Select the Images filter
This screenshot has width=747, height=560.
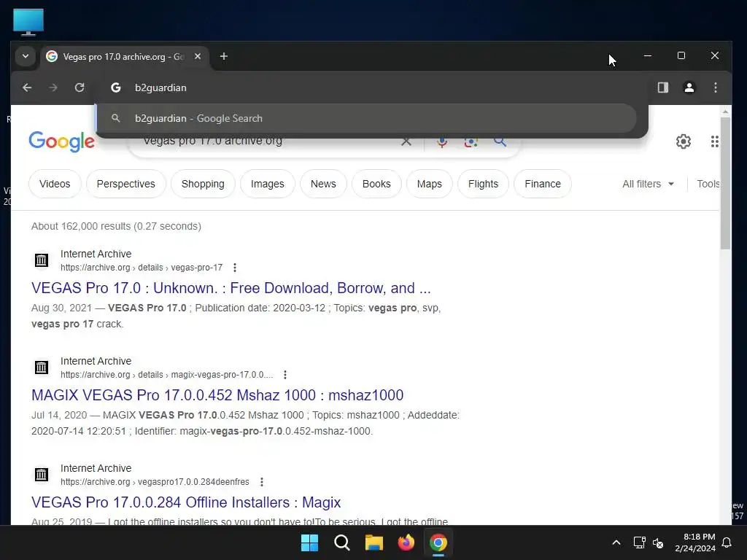(x=267, y=184)
